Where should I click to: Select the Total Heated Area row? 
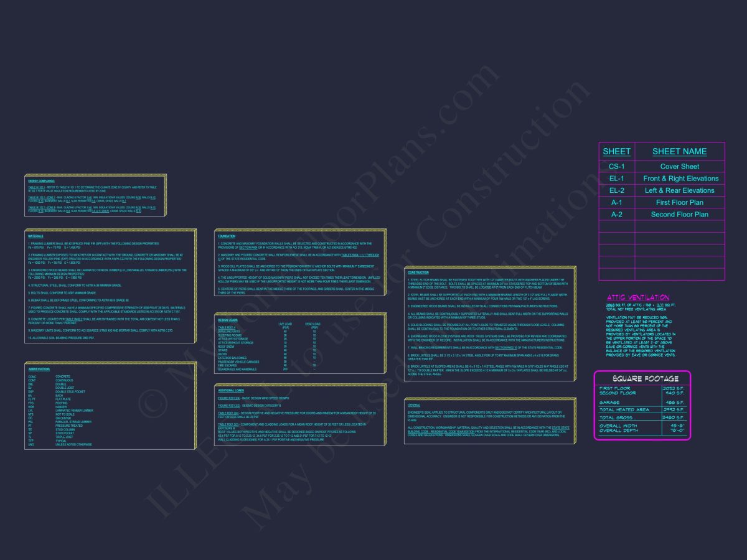point(642,409)
